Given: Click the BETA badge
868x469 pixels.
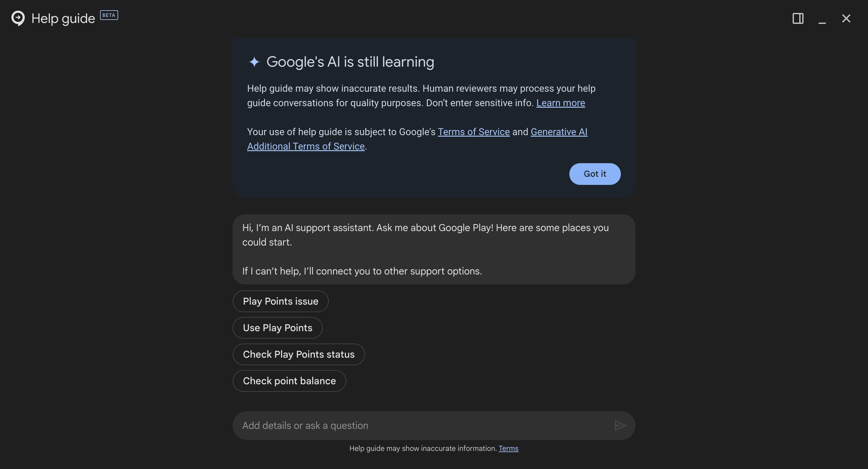Looking at the screenshot, I should [109, 15].
